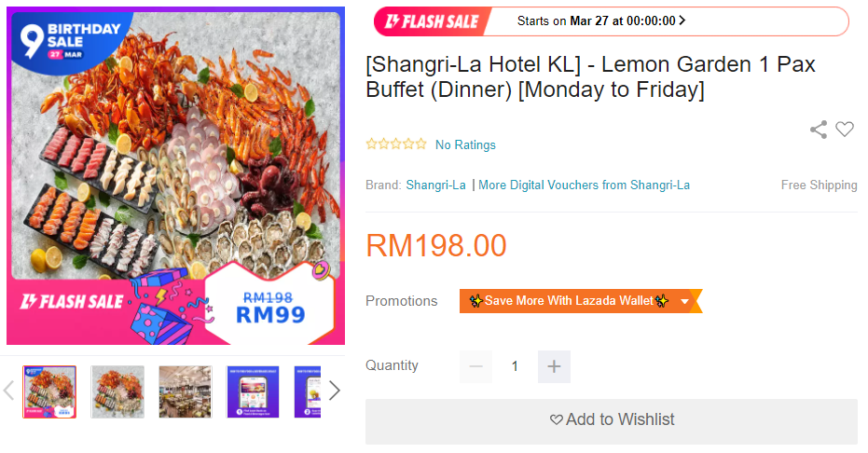
Task: Click the Add to Wishlist button
Action: click(x=612, y=421)
